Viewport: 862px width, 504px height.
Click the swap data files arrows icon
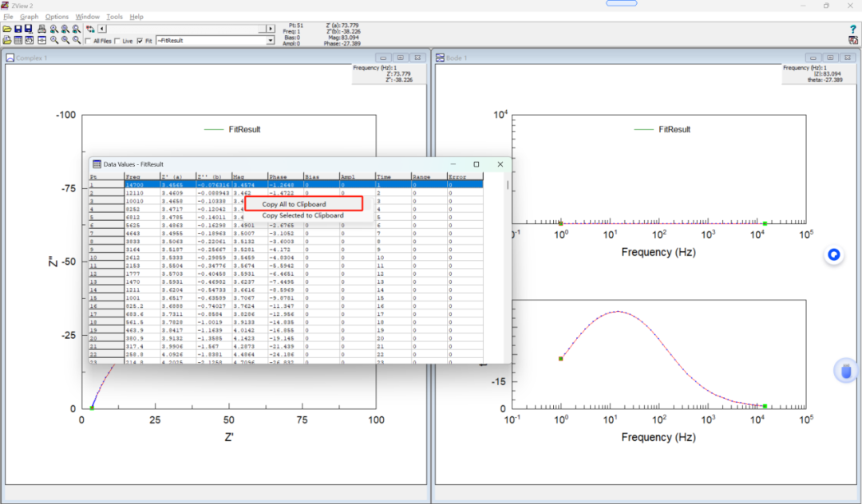tap(90, 29)
